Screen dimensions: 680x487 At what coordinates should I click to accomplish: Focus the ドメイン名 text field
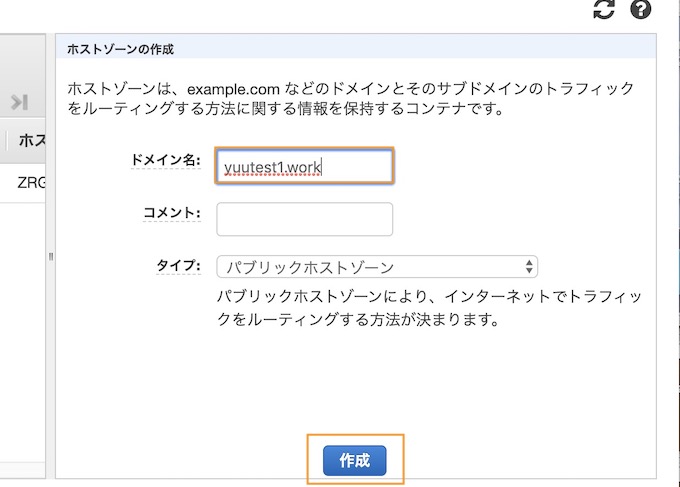304,166
